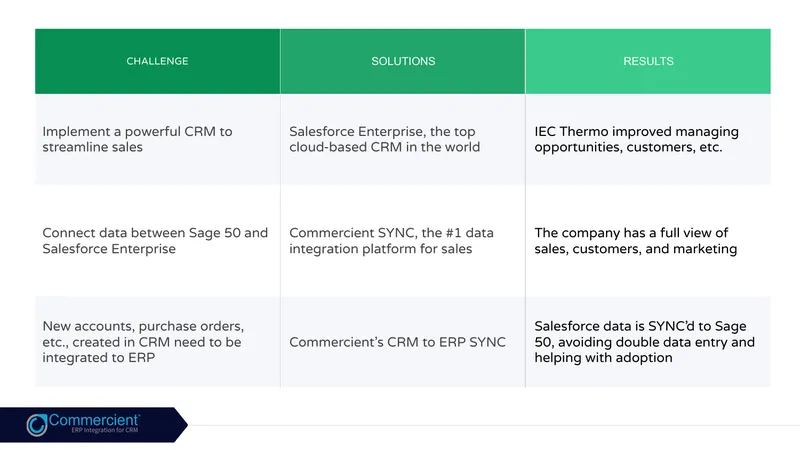800x450 pixels.
Task: Click 'helping with adoption' text line
Action: 603,358
